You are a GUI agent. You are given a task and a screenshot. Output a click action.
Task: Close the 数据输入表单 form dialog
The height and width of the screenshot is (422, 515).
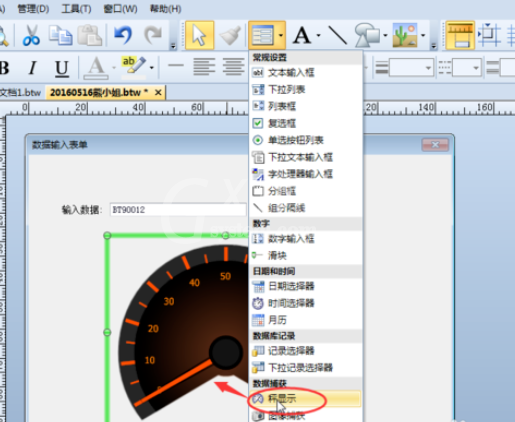point(435,145)
